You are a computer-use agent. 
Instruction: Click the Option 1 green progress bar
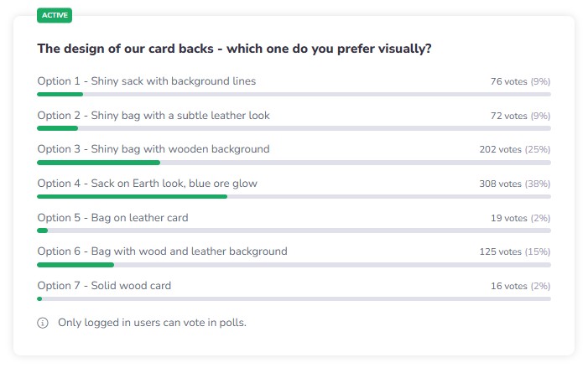point(60,94)
